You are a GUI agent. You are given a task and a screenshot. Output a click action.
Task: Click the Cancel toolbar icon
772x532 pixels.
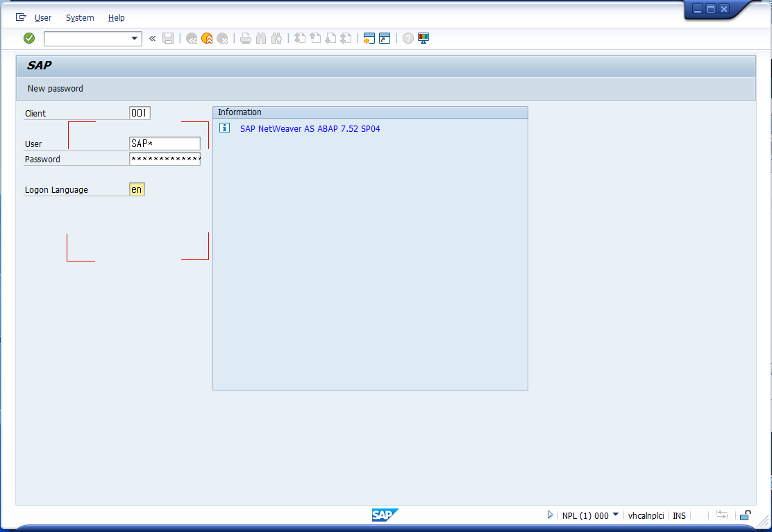(x=223, y=38)
